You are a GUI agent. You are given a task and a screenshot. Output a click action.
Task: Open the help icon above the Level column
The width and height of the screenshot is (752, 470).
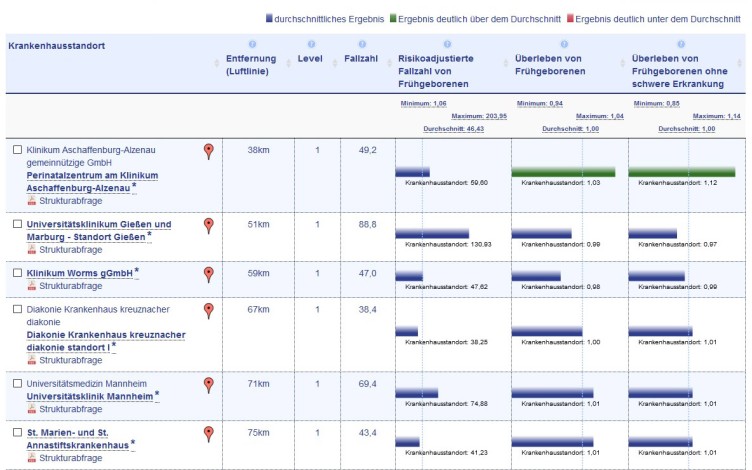click(x=311, y=44)
